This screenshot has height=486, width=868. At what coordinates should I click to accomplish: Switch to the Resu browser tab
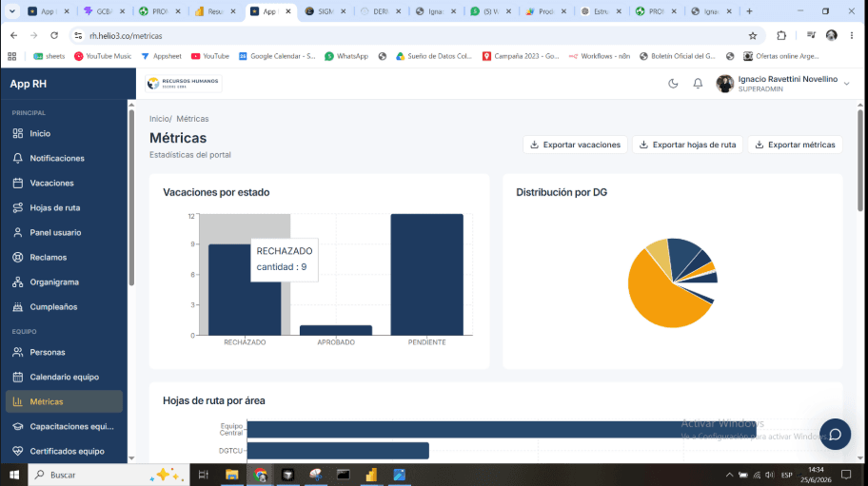point(215,11)
